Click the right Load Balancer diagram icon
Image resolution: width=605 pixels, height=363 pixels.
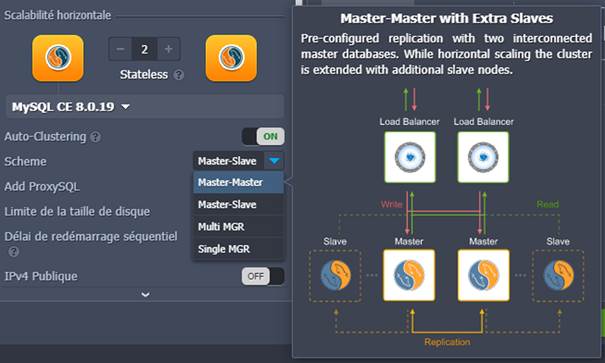tap(483, 157)
